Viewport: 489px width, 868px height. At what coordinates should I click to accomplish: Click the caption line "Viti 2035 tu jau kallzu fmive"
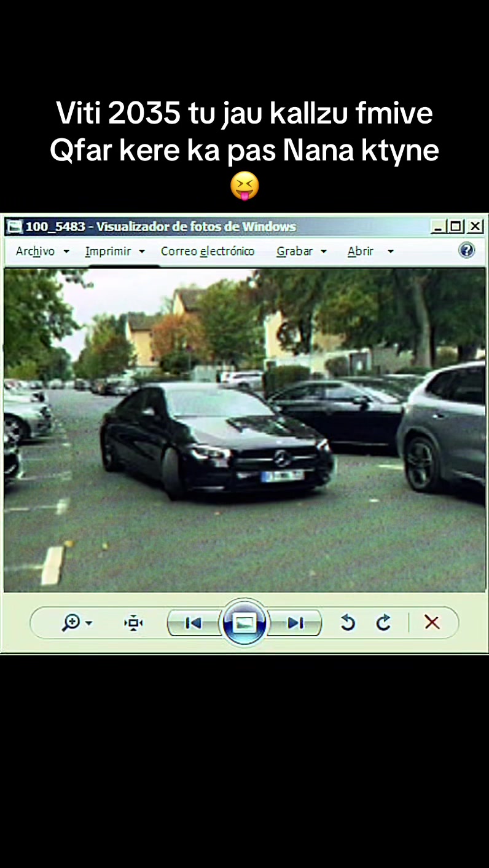pyautogui.click(x=244, y=114)
